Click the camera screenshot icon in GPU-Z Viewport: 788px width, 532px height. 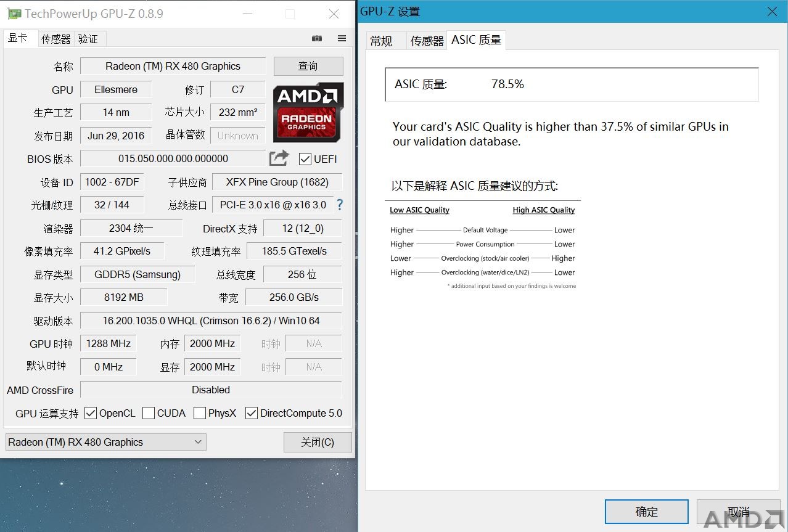pos(317,38)
